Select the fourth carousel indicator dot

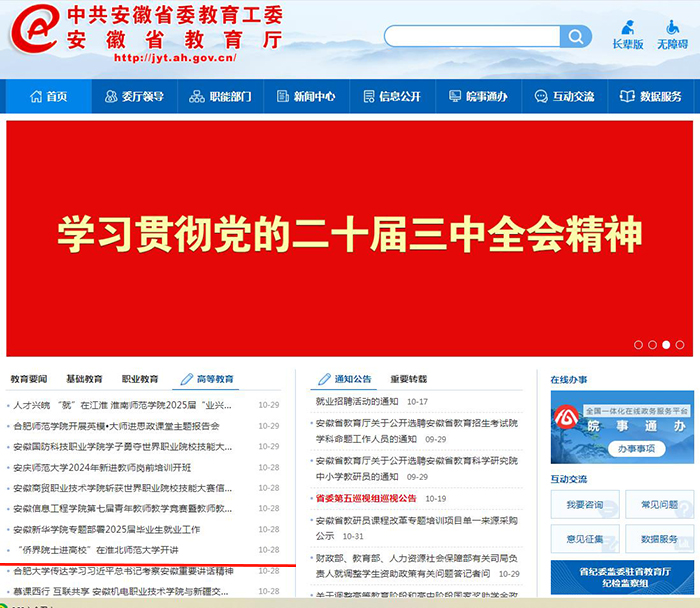pos(680,345)
